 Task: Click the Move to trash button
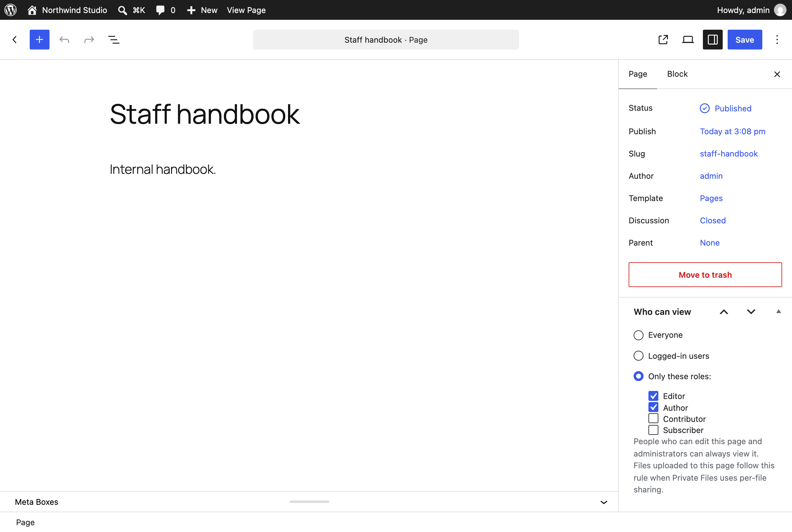pyautogui.click(x=705, y=275)
